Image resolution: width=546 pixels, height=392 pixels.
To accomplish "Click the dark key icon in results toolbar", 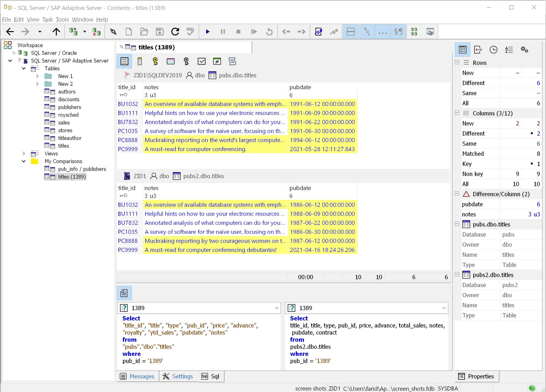I will (186, 61).
